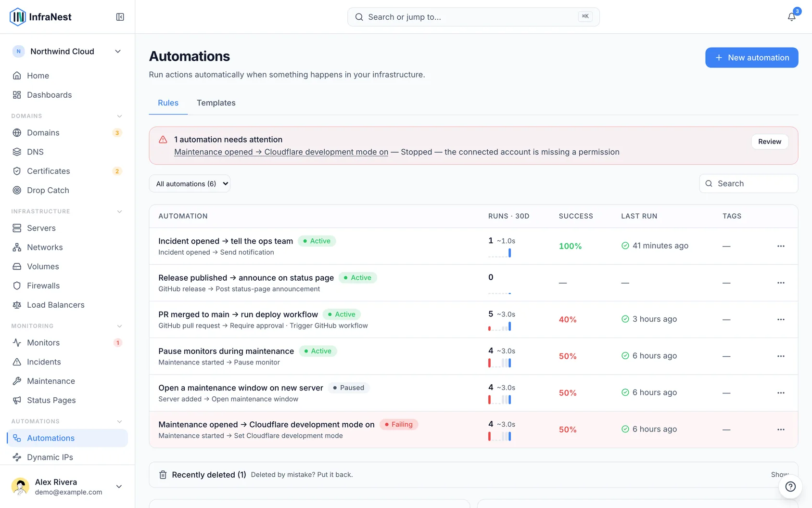Focus the Search or jump to field

(473, 17)
